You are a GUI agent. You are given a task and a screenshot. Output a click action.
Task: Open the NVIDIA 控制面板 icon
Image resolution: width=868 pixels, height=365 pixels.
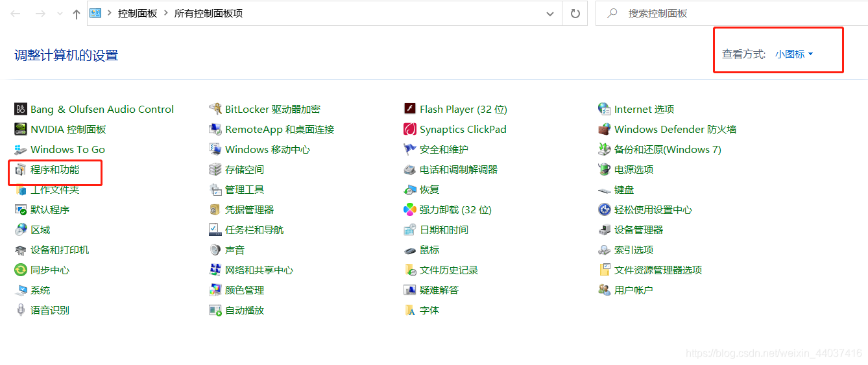pos(21,129)
